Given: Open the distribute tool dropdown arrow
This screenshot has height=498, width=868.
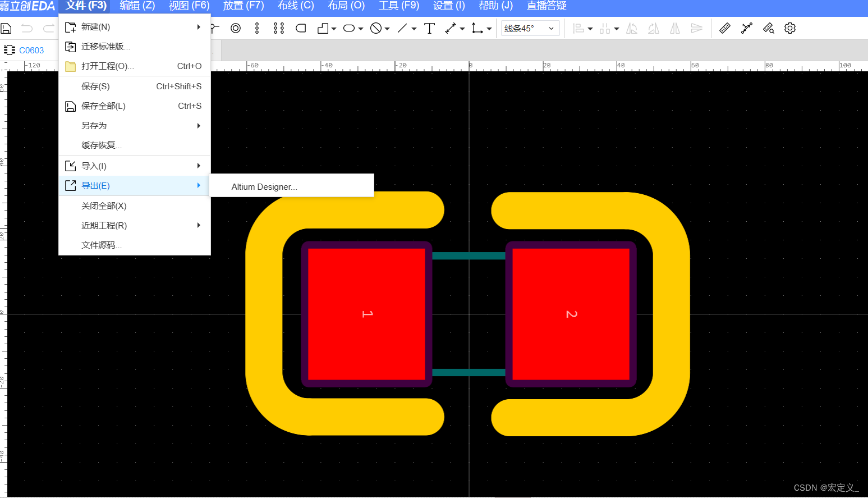Looking at the screenshot, I should (x=616, y=29).
